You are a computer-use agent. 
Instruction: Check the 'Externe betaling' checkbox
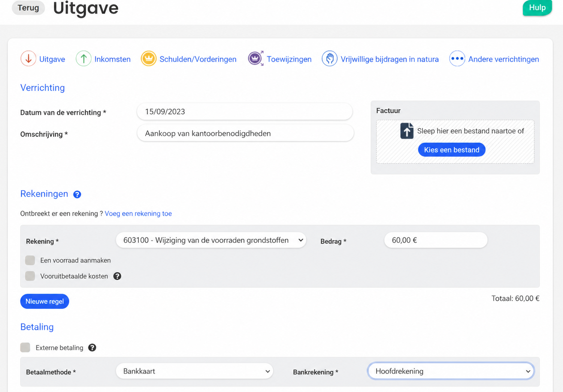coord(25,347)
